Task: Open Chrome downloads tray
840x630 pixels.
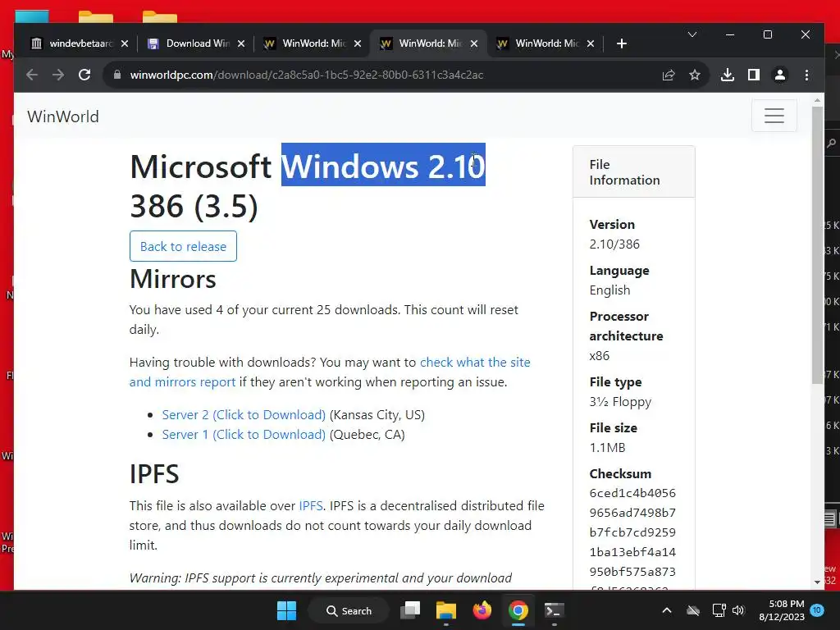Action: pos(728,75)
